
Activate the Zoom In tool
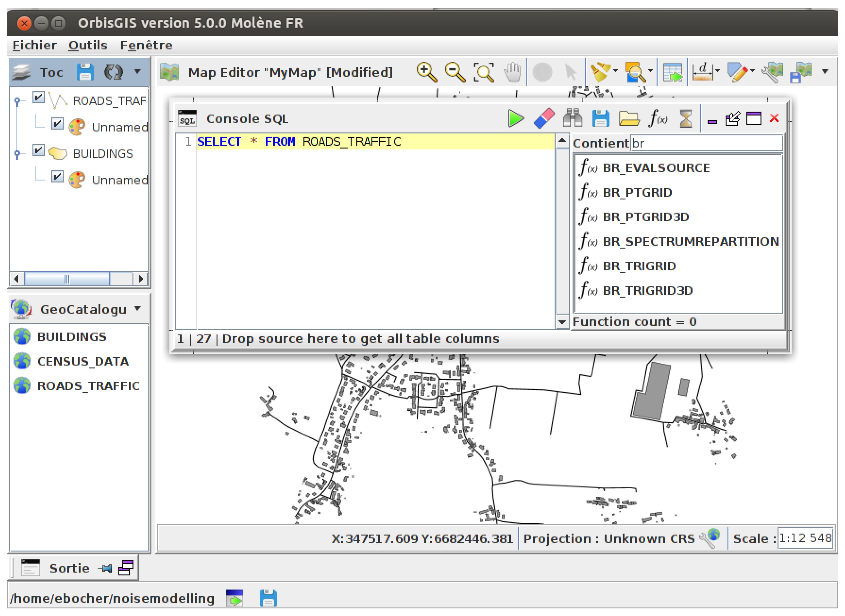click(427, 72)
